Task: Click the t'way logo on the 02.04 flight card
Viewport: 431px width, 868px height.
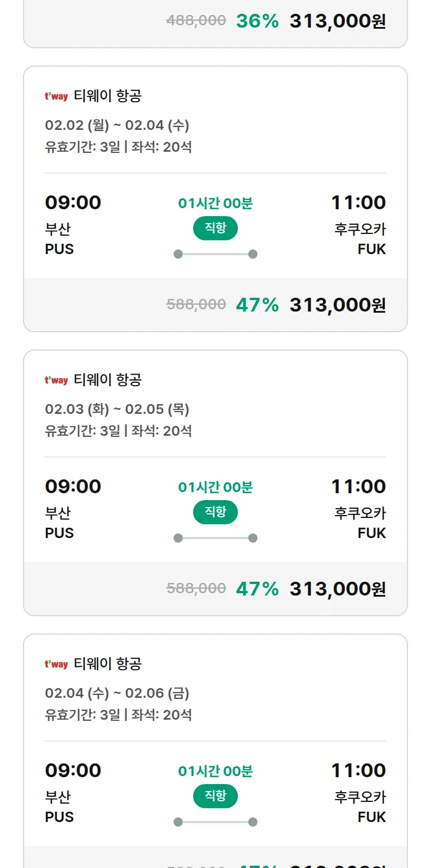Action: (x=56, y=665)
